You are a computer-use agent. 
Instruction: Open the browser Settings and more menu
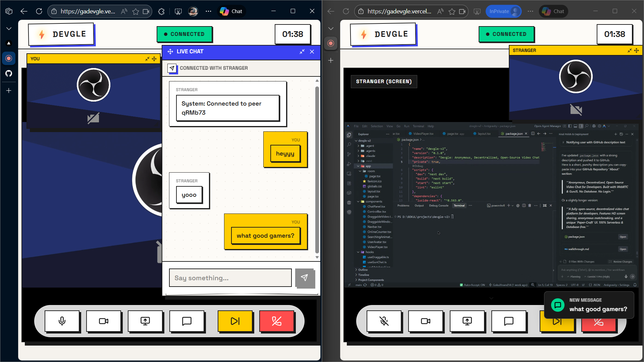pos(208,11)
